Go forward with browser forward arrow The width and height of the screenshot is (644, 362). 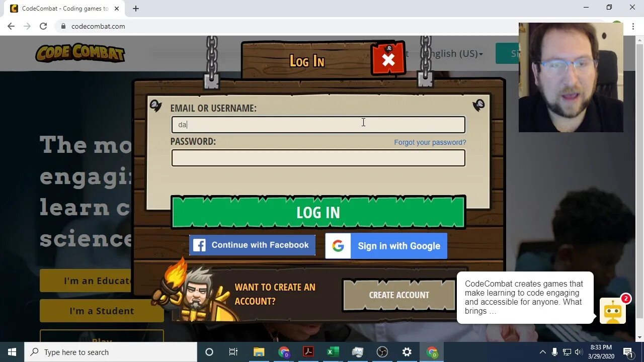[27, 26]
